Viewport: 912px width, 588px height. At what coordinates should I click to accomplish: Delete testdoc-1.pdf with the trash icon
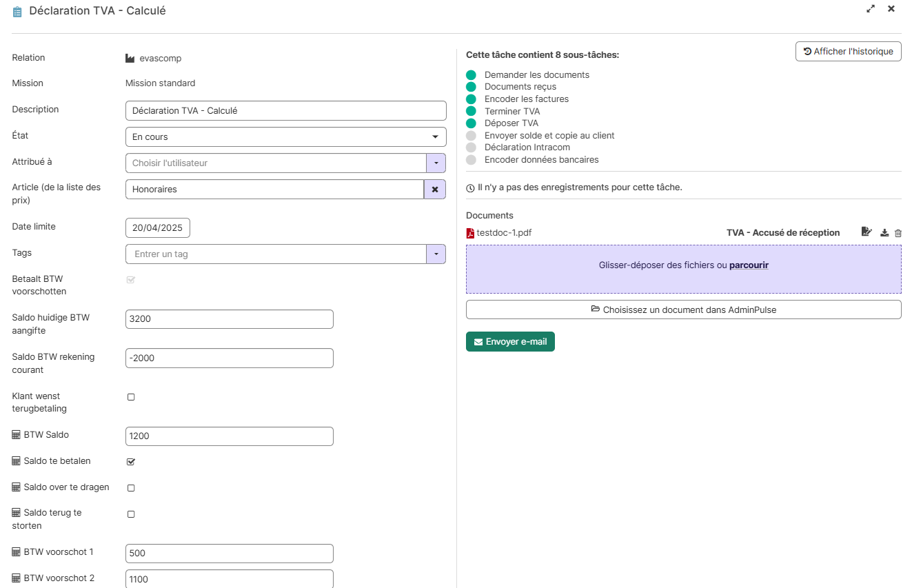point(898,233)
